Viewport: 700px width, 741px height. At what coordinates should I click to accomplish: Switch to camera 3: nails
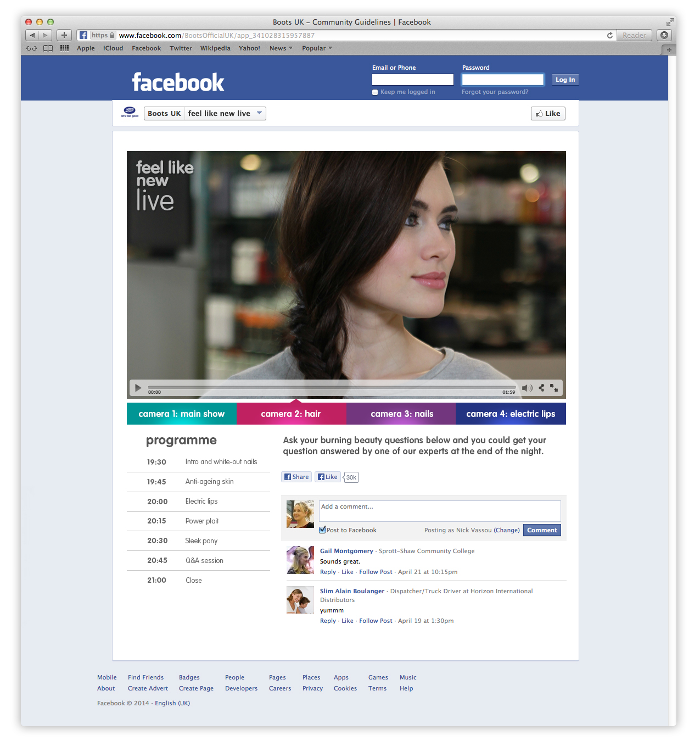pos(401,414)
